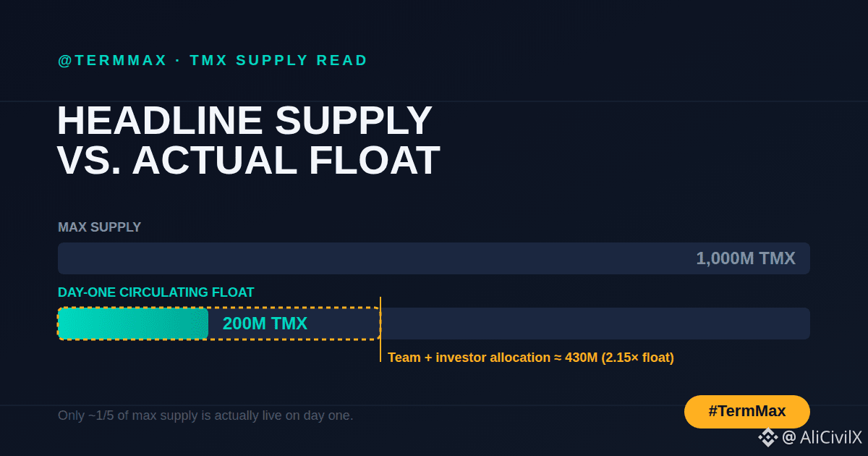Click the 2.15× float text in annotation
Image resolution: width=868 pixels, height=456 pixels.
(637, 358)
